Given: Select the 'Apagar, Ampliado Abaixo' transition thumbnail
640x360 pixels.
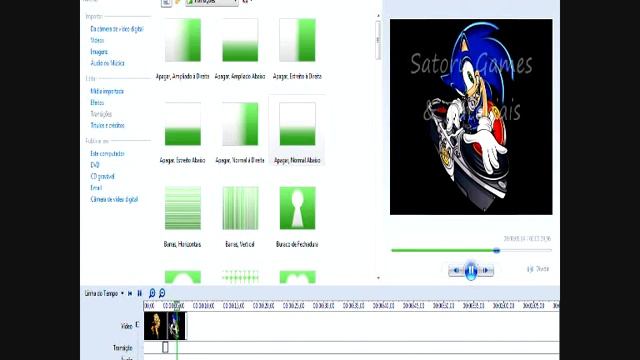Looking at the screenshot, I should coord(240,40).
